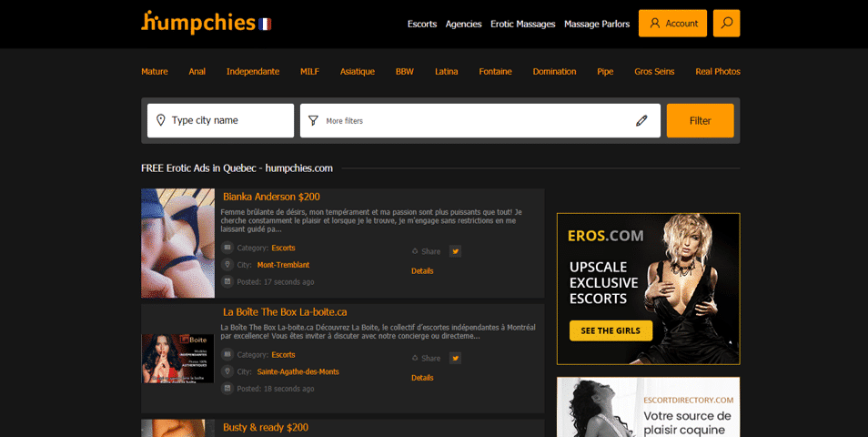
Task: Open the Account button
Action: (x=672, y=24)
